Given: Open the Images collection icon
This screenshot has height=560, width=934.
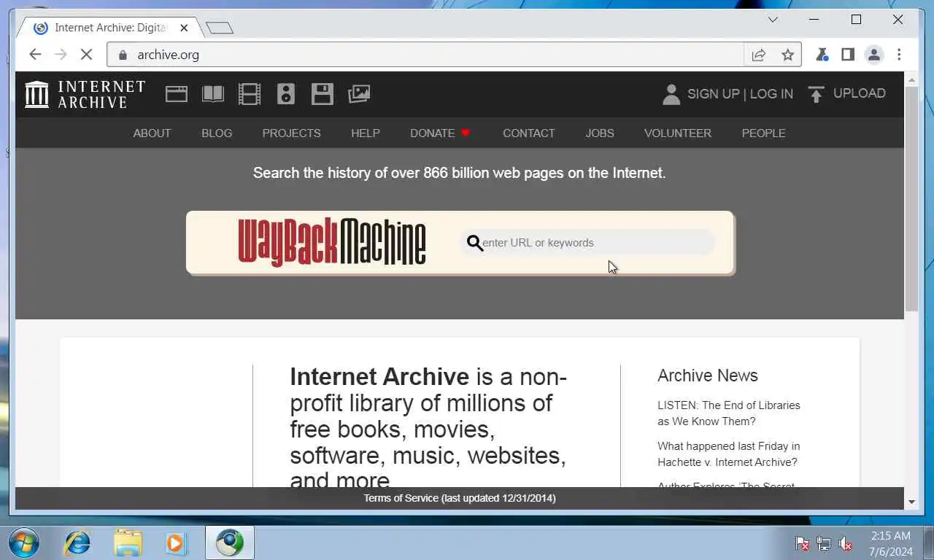Looking at the screenshot, I should [359, 94].
